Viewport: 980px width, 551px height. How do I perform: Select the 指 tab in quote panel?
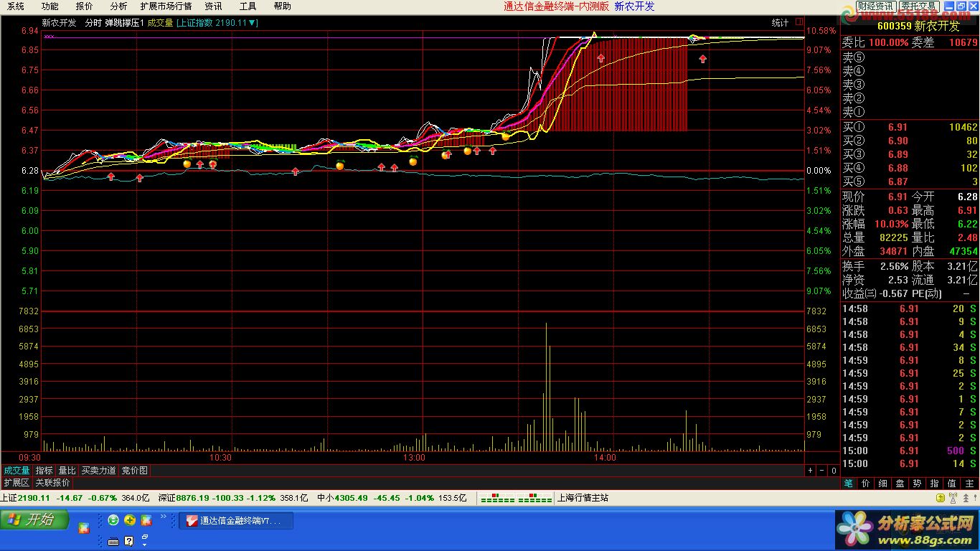[935, 484]
